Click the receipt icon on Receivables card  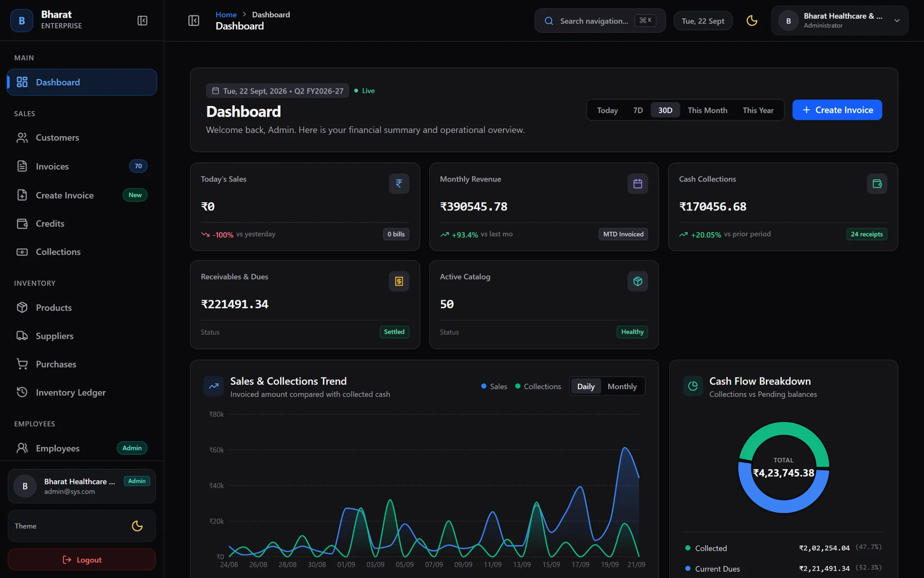(x=399, y=281)
